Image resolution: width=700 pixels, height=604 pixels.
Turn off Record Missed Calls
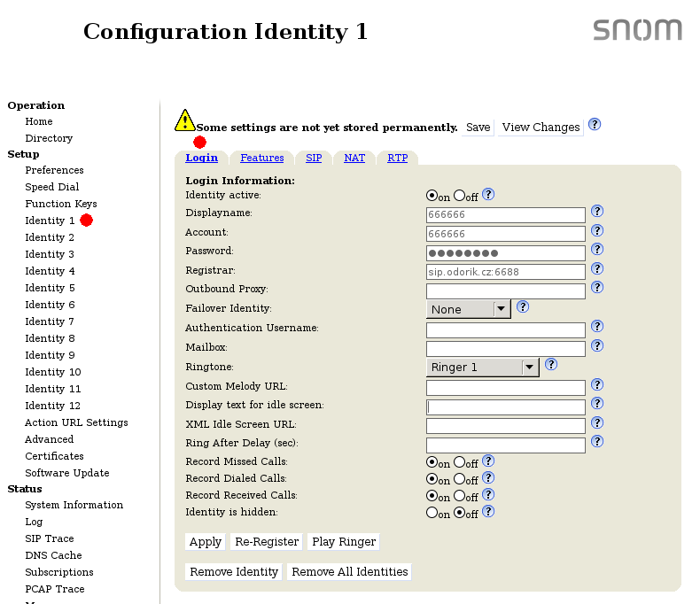click(459, 462)
